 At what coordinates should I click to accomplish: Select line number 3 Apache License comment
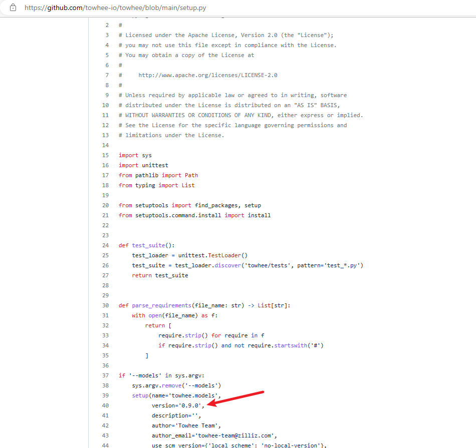[x=107, y=35]
